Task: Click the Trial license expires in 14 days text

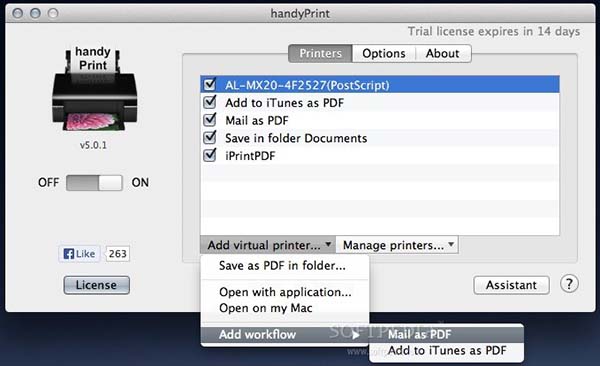Action: (x=494, y=31)
